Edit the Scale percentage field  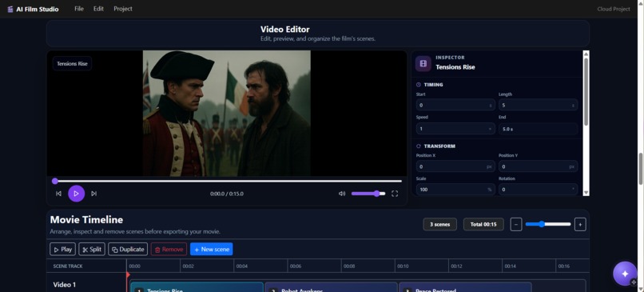point(455,190)
